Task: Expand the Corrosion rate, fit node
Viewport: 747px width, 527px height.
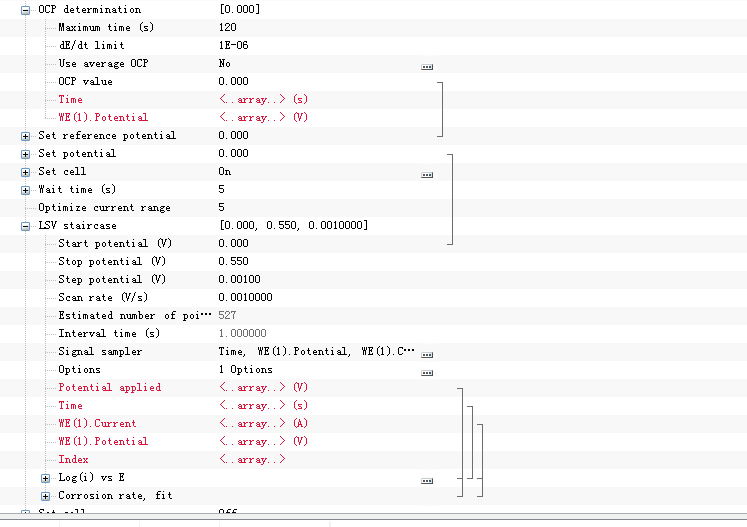Action: (x=45, y=497)
